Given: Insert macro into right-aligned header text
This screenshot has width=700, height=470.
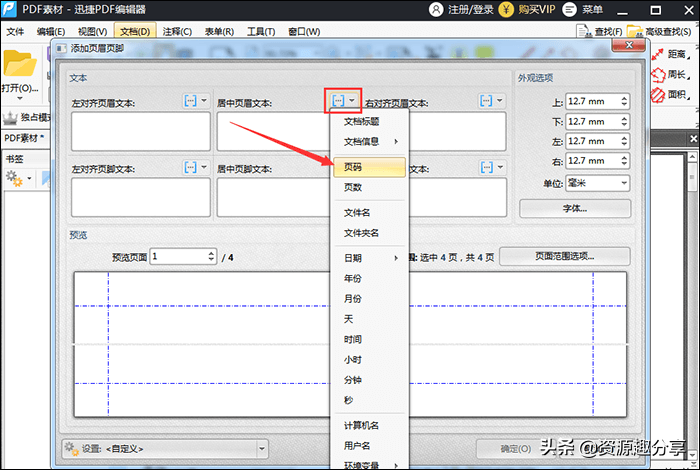Looking at the screenshot, I should pos(486,101).
